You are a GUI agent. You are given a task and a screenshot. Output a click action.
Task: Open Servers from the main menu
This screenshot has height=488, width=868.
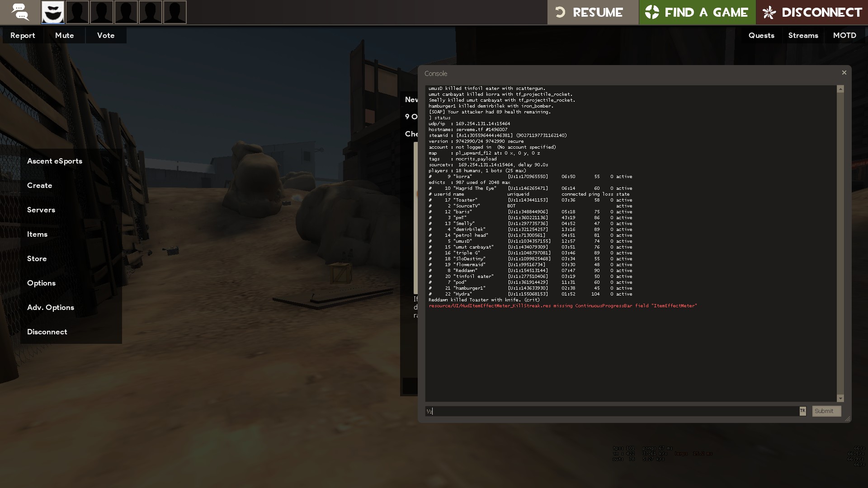click(41, 210)
